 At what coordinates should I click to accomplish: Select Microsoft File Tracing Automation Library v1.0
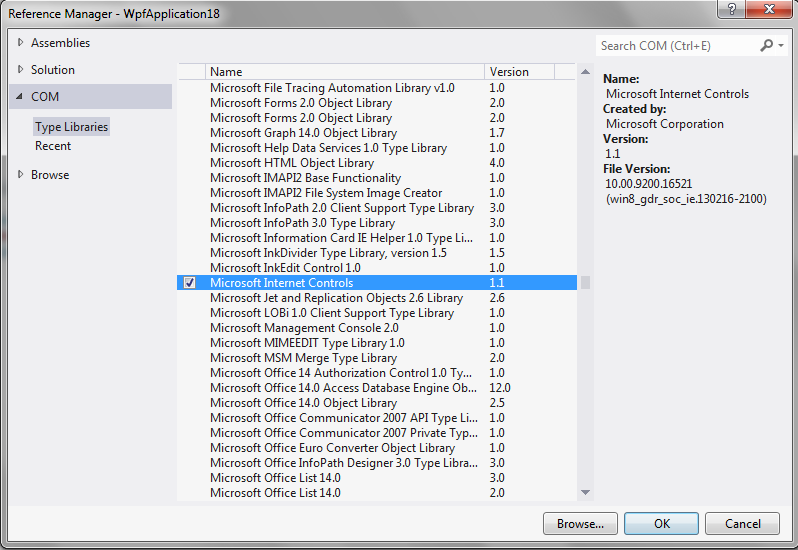(x=377, y=88)
